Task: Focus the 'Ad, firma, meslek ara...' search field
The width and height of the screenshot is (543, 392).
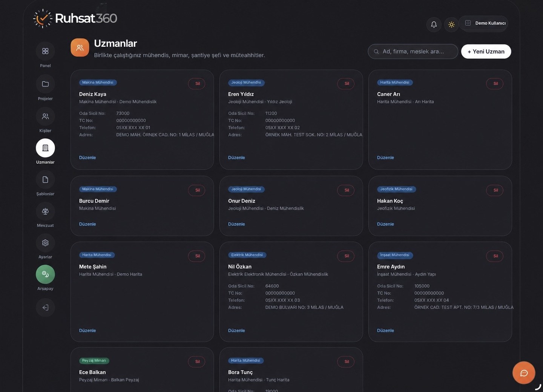Action: click(413, 52)
